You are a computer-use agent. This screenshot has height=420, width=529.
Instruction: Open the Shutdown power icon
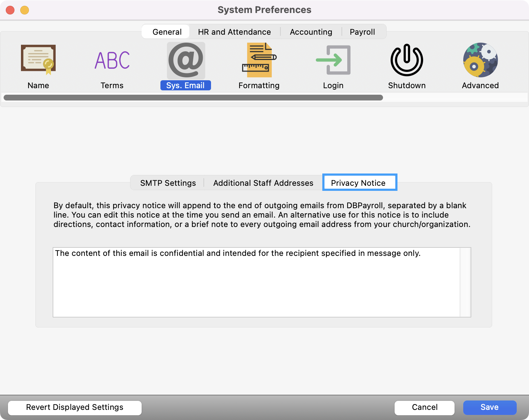[x=407, y=60]
